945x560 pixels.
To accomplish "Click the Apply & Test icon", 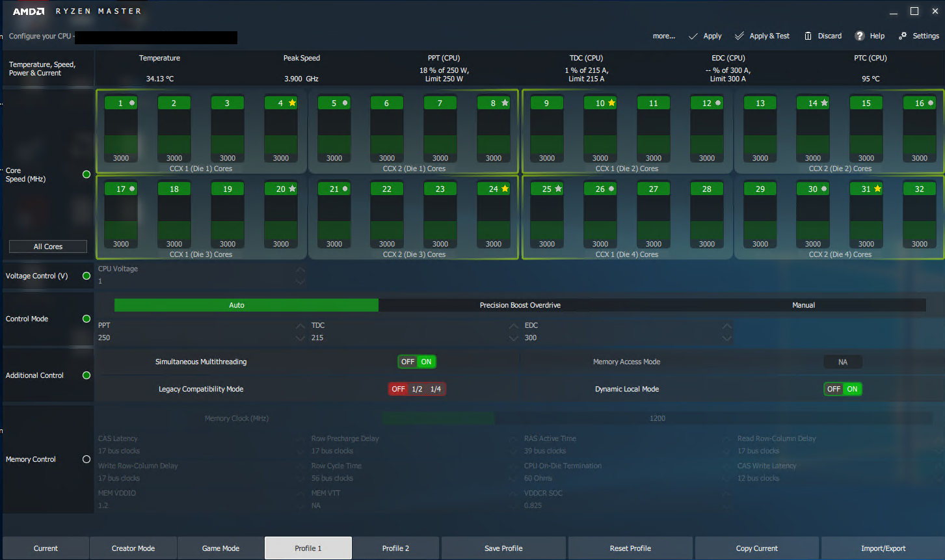I will [x=739, y=36].
